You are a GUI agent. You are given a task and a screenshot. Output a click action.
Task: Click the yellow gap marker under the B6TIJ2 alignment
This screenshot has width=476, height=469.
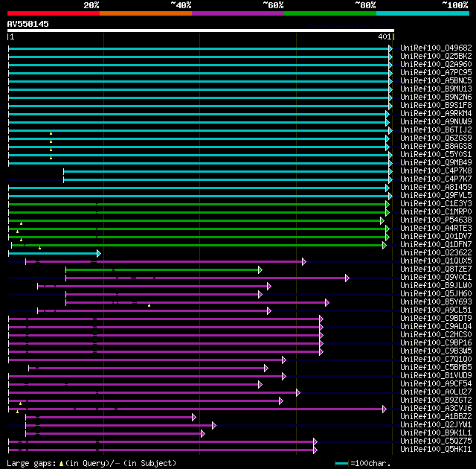click(51, 133)
